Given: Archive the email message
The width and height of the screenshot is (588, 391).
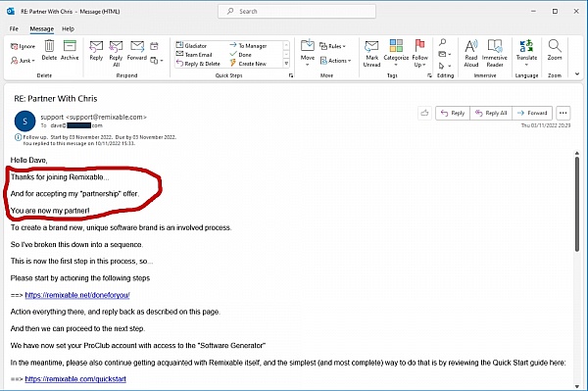Looking at the screenshot, I should click(70, 50).
